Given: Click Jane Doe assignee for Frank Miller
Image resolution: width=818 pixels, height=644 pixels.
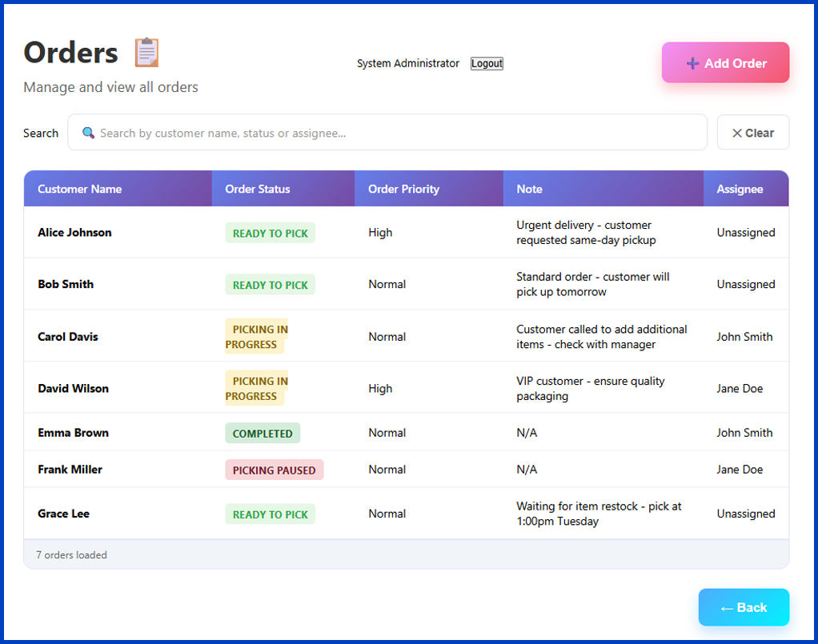Looking at the screenshot, I should tap(740, 470).
